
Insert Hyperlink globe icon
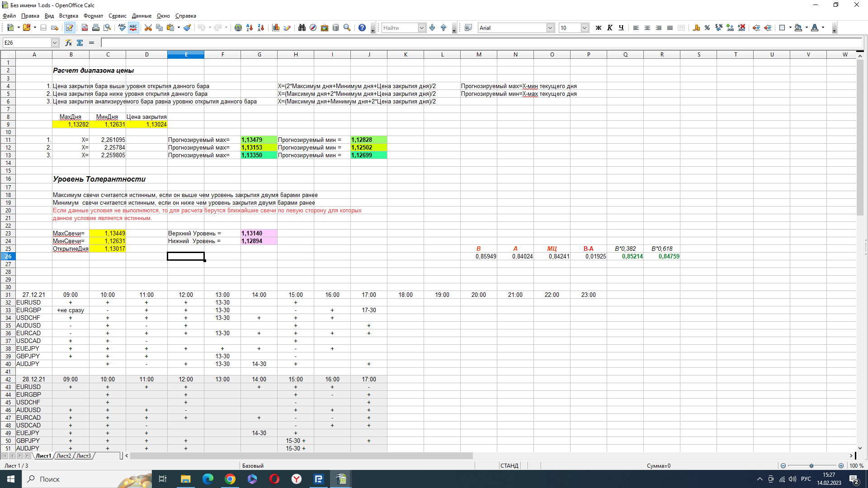(238, 28)
